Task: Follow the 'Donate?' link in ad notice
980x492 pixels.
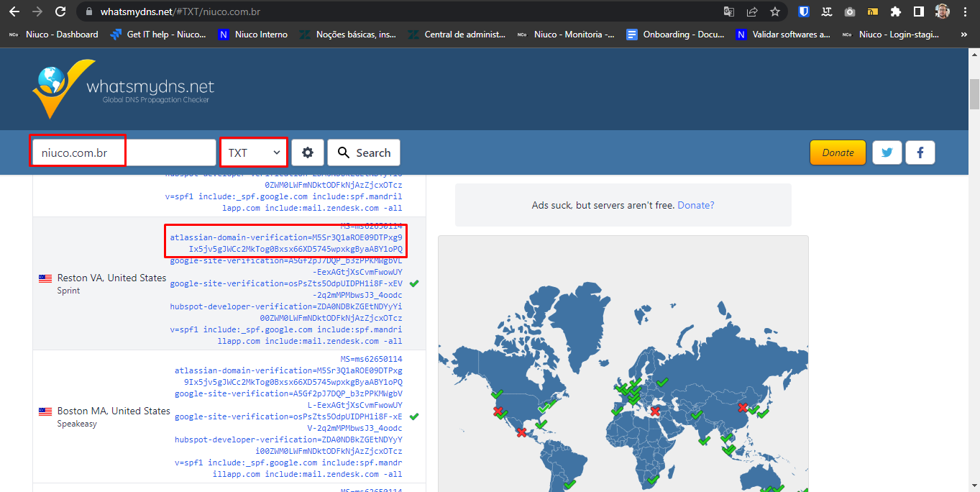Action: tap(696, 205)
